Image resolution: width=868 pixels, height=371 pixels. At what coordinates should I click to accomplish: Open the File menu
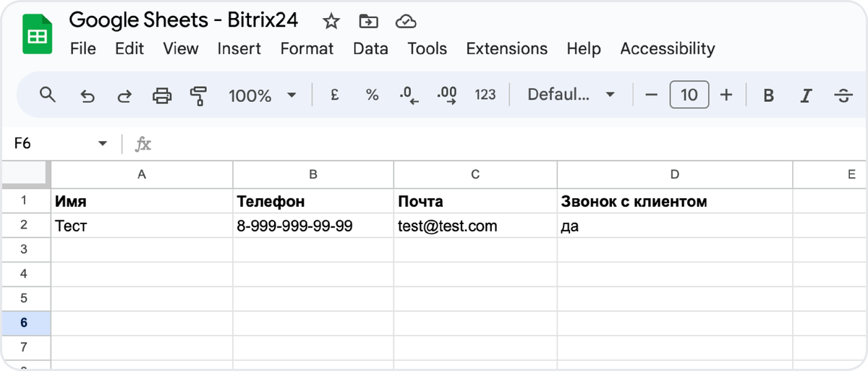83,48
